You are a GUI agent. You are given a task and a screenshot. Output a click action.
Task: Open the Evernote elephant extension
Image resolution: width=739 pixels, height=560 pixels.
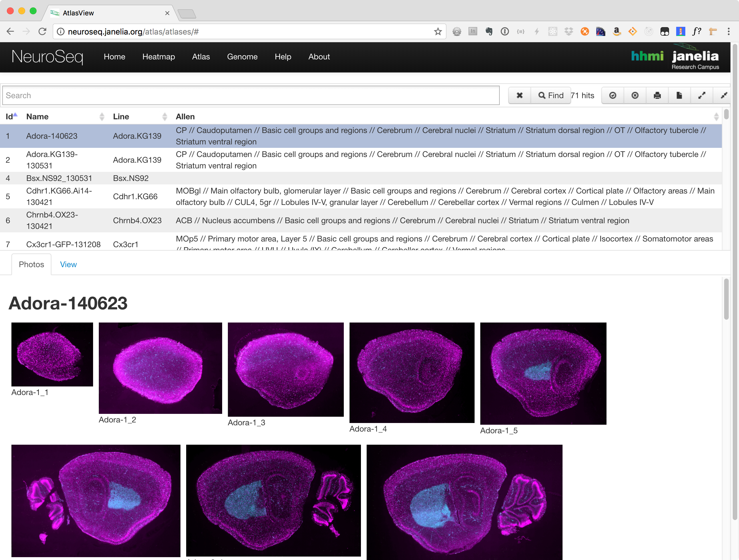point(489,31)
